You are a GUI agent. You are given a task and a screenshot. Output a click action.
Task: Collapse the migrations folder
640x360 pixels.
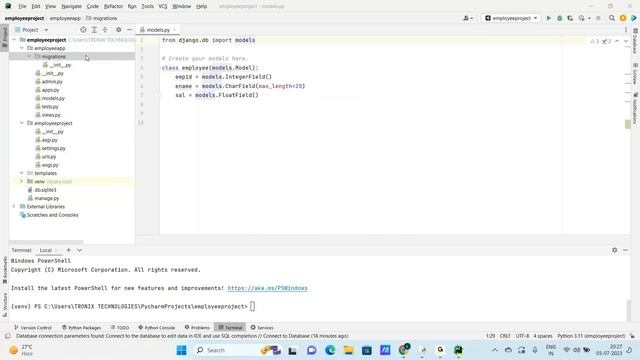pyautogui.click(x=29, y=56)
